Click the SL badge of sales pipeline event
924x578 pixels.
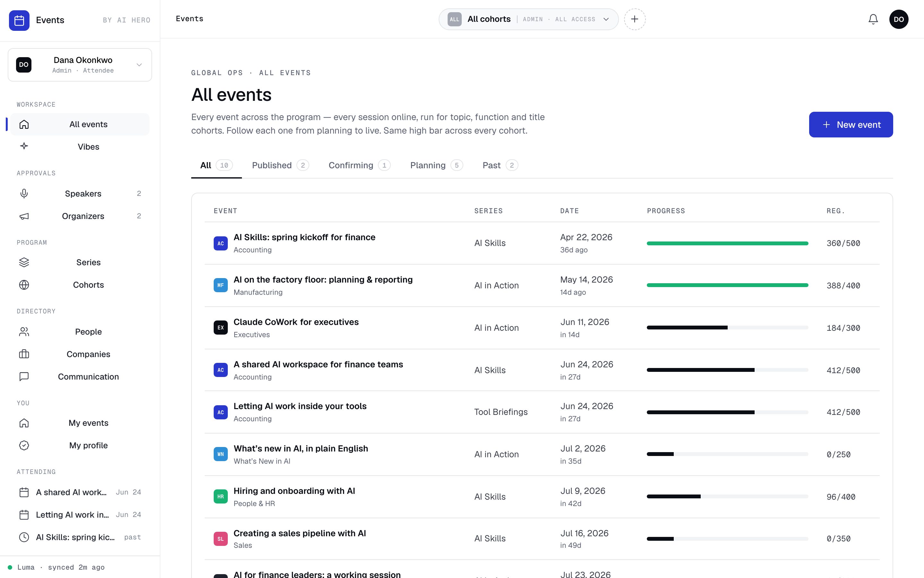click(x=221, y=539)
